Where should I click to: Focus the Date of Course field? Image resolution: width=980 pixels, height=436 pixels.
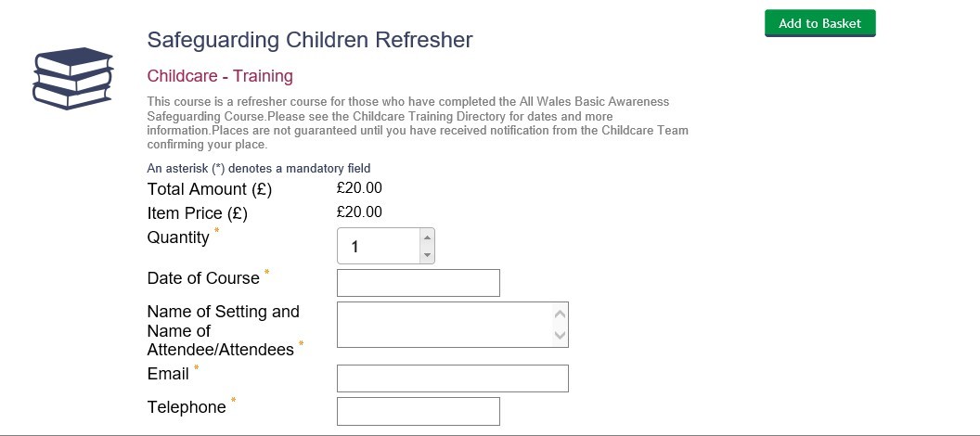pos(418,283)
